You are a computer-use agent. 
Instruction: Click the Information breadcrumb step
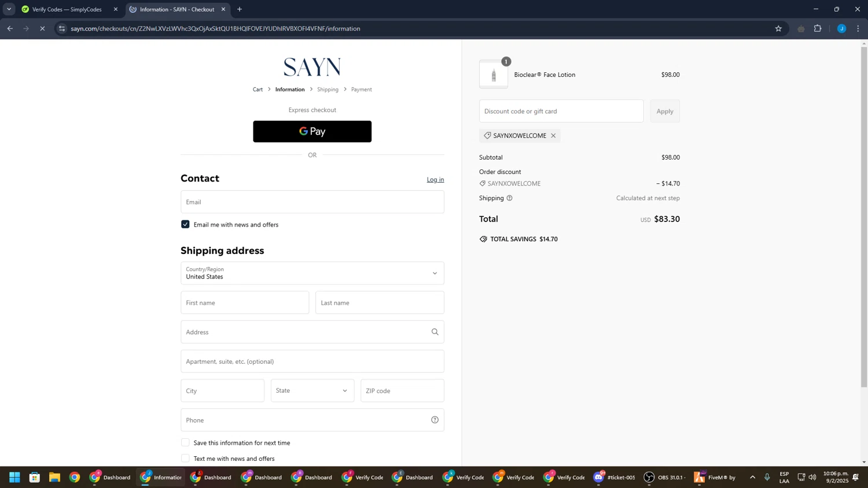290,90
